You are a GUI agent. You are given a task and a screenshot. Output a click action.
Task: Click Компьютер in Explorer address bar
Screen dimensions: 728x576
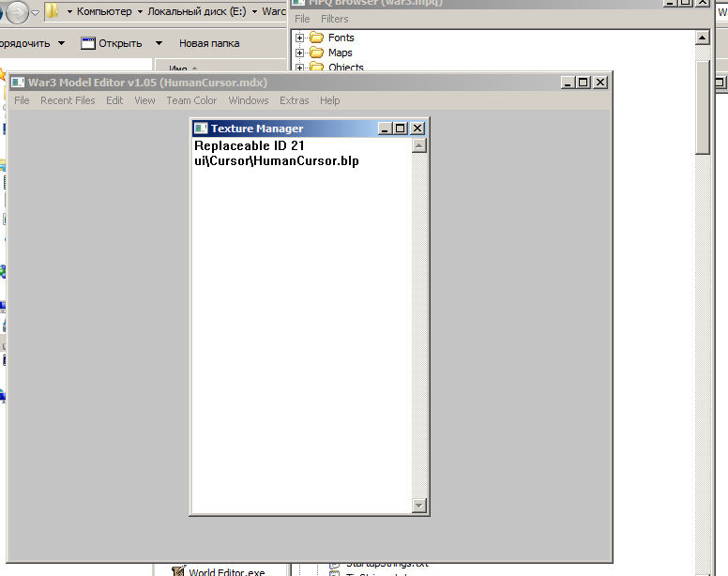tap(104, 11)
